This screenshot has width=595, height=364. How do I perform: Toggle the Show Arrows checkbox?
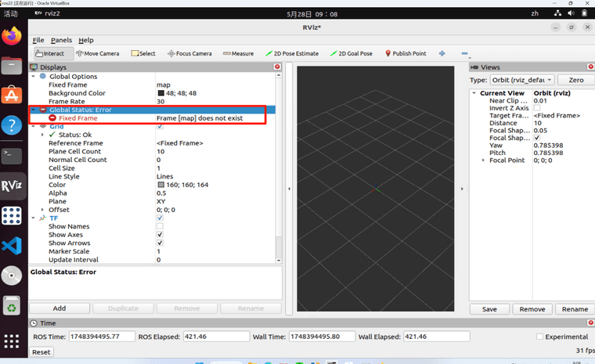click(160, 243)
